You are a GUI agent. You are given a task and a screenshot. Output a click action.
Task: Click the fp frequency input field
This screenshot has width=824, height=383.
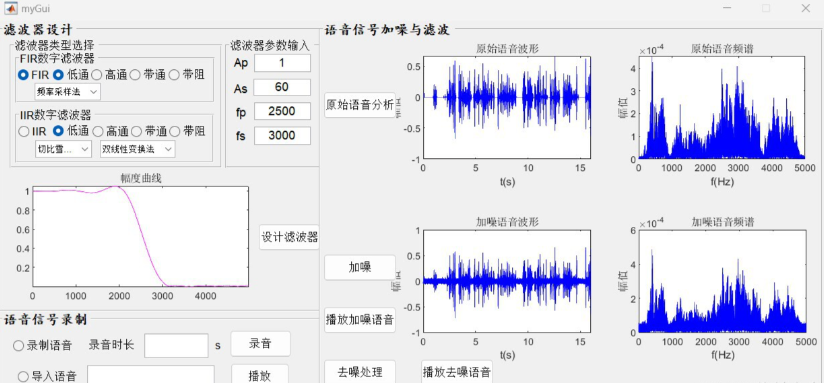(282, 111)
